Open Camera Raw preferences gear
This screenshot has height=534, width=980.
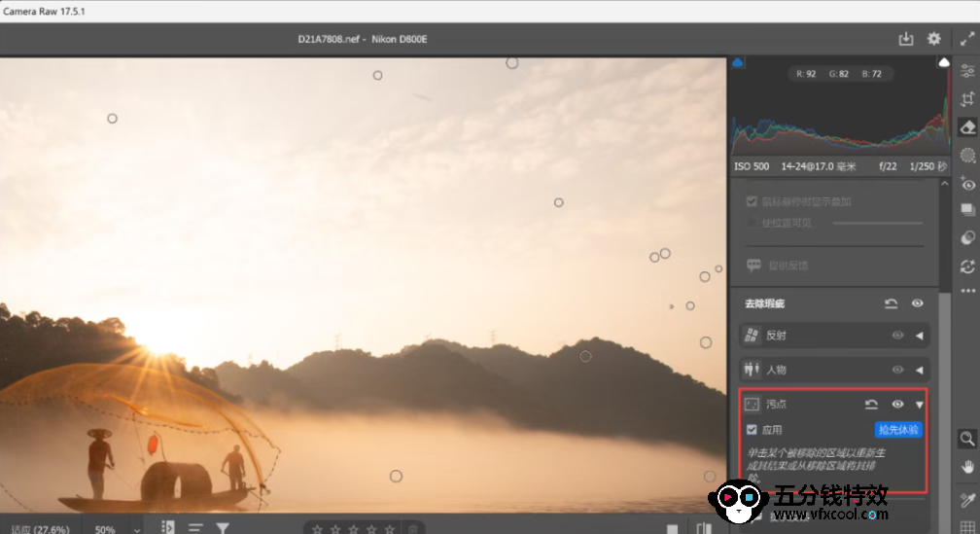point(934,39)
